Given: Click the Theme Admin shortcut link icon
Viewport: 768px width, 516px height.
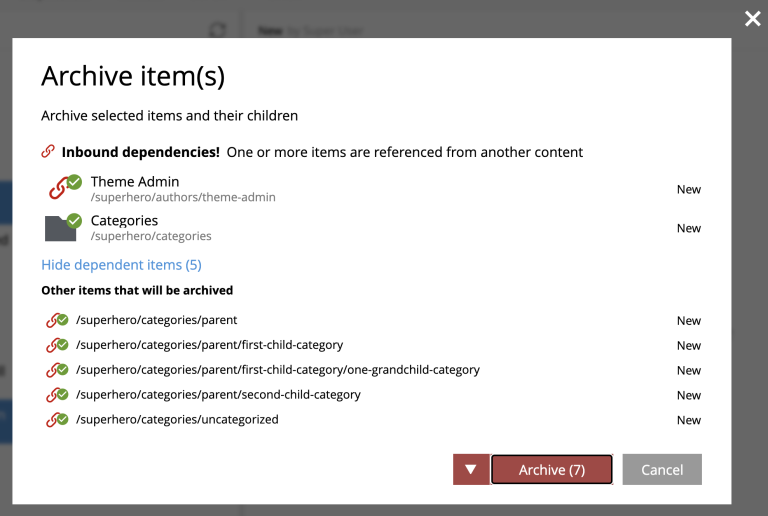Looking at the screenshot, I should click(x=62, y=188).
